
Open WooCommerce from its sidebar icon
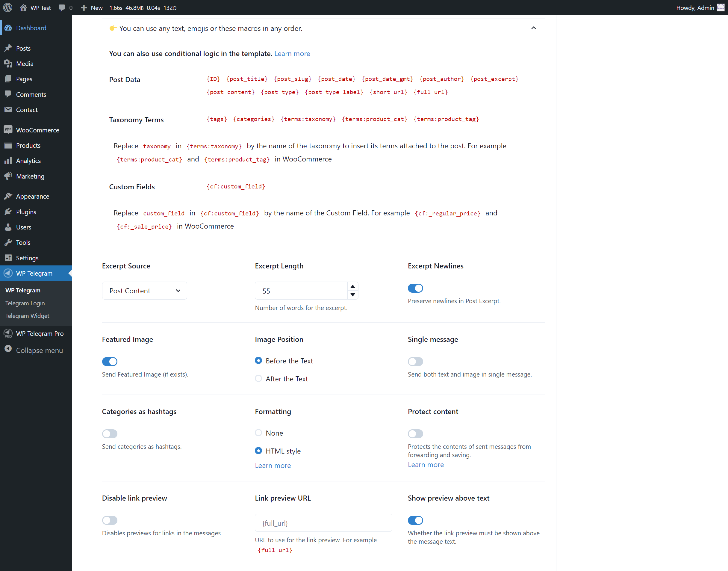[x=8, y=130]
